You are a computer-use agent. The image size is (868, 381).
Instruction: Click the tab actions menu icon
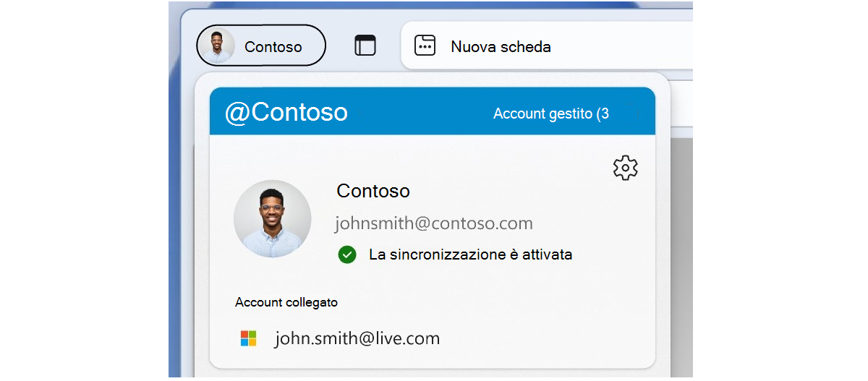tap(365, 46)
